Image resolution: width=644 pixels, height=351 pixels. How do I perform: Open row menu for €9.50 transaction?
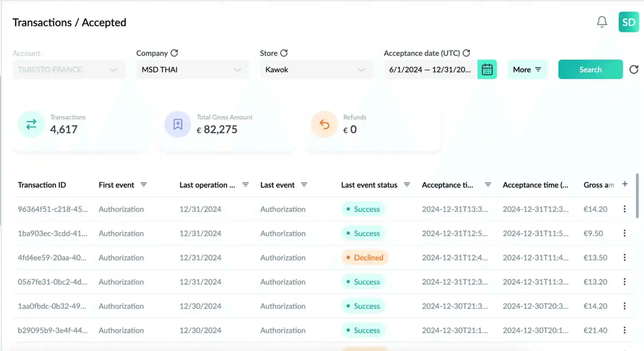click(624, 233)
